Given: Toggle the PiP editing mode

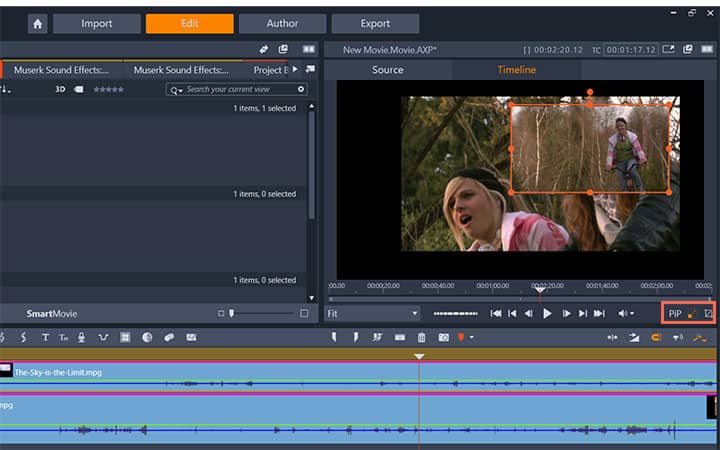Looking at the screenshot, I should (675, 314).
